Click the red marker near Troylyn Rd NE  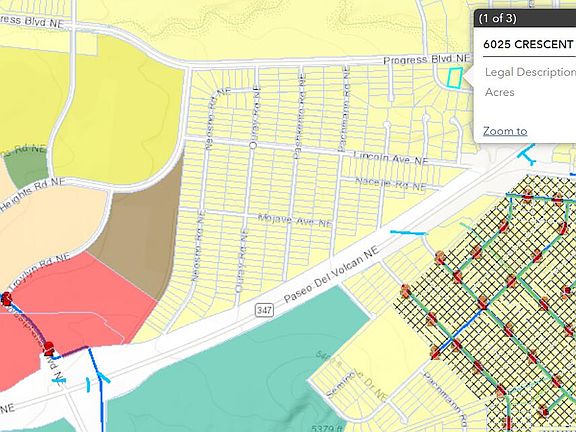click(x=6, y=298)
